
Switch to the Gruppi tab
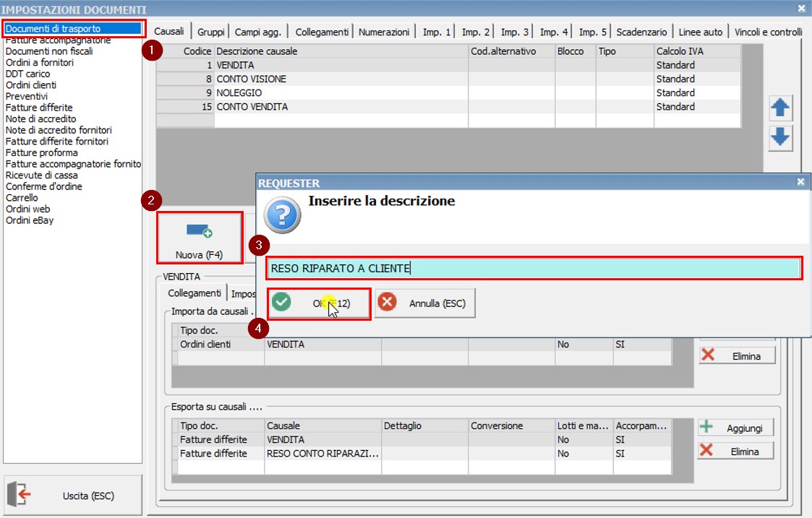(x=210, y=32)
